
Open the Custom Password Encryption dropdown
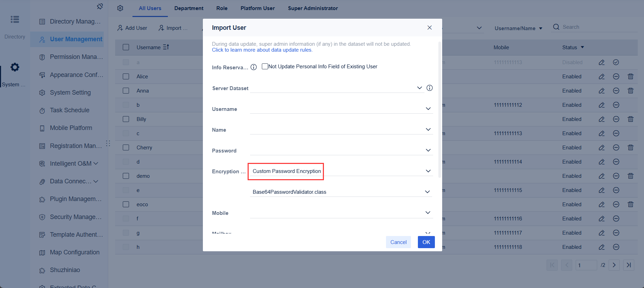click(x=428, y=171)
